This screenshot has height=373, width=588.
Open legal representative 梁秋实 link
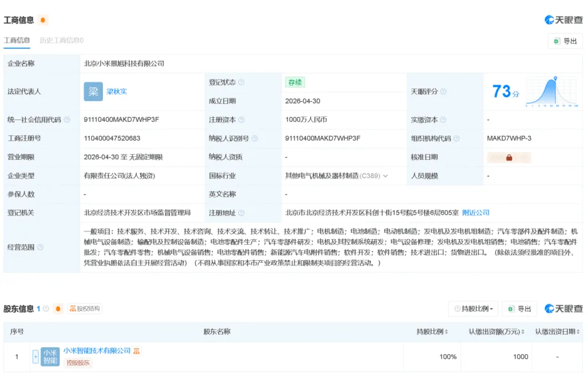pyautogui.click(x=117, y=91)
